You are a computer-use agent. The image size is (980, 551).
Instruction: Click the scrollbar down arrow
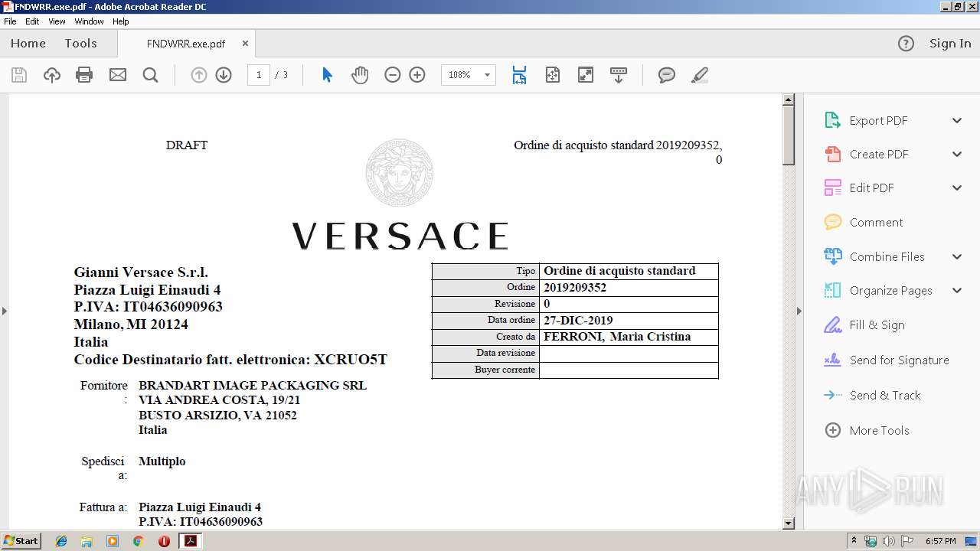[x=789, y=523]
